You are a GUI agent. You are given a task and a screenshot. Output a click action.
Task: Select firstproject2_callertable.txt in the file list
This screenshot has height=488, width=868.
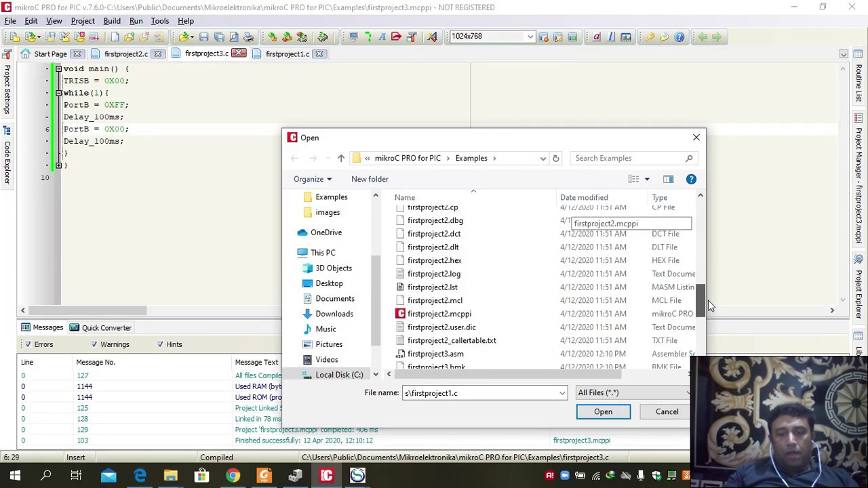pyautogui.click(x=452, y=340)
